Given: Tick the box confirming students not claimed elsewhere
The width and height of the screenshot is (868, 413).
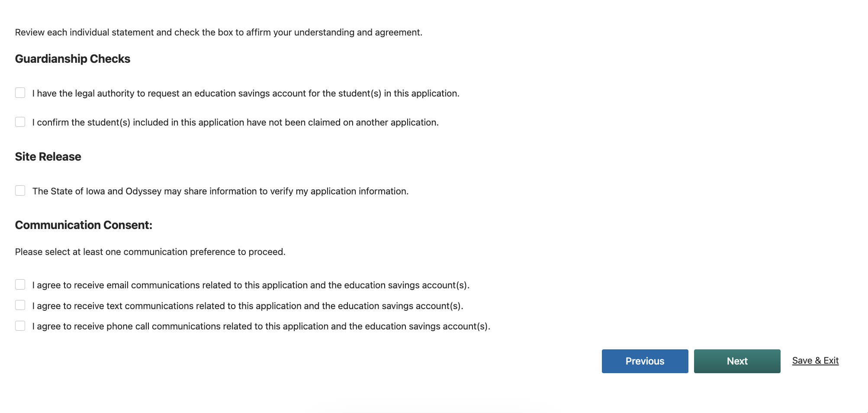Looking at the screenshot, I should click(20, 122).
